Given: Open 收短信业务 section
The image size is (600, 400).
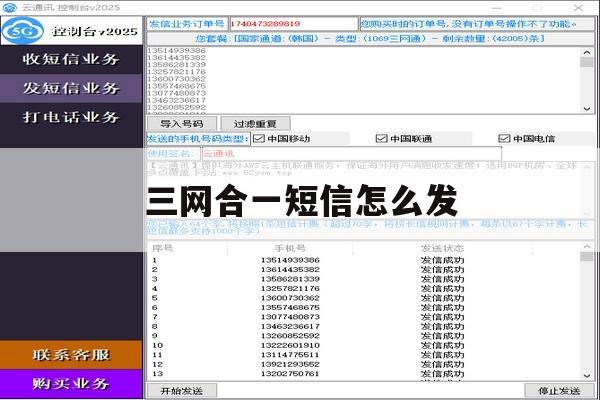Looking at the screenshot, I should click(x=71, y=59).
